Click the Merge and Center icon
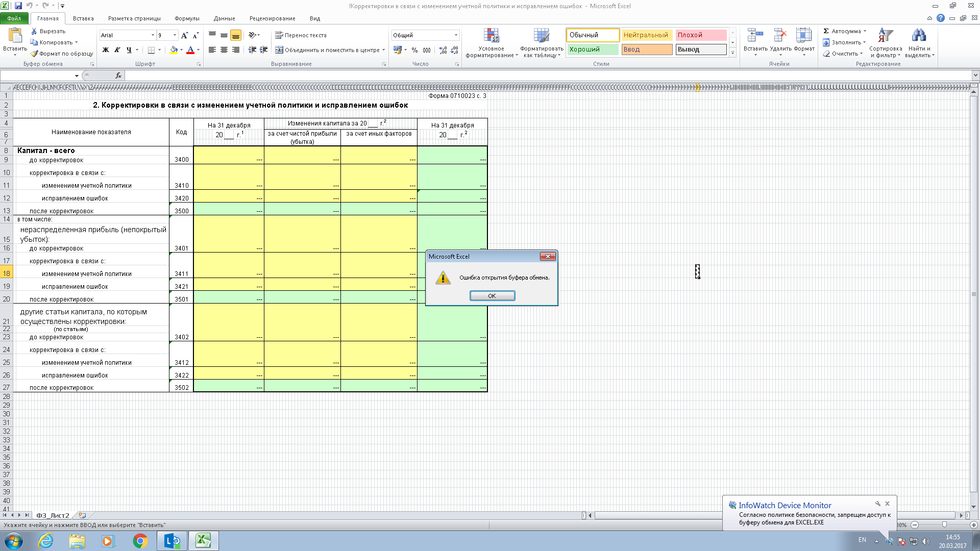The width and height of the screenshot is (980, 551). point(279,50)
